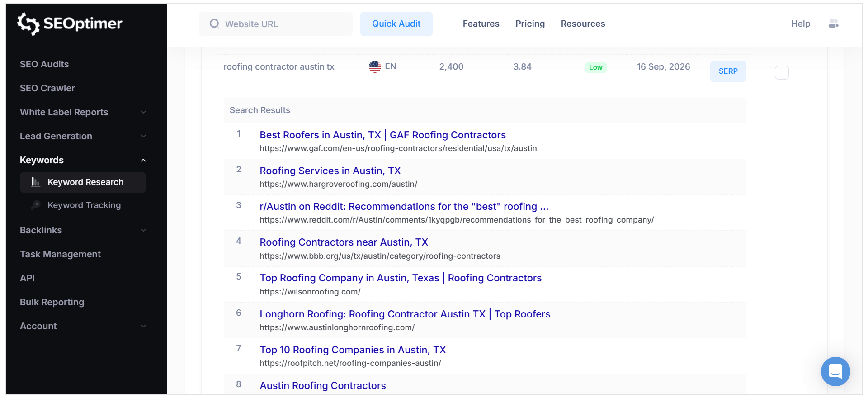Tick the checkbox for roofing contractor austin tx

click(x=782, y=72)
